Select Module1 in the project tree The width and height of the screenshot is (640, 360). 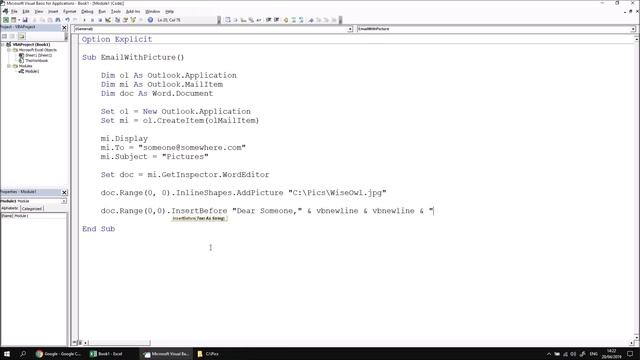click(32, 71)
